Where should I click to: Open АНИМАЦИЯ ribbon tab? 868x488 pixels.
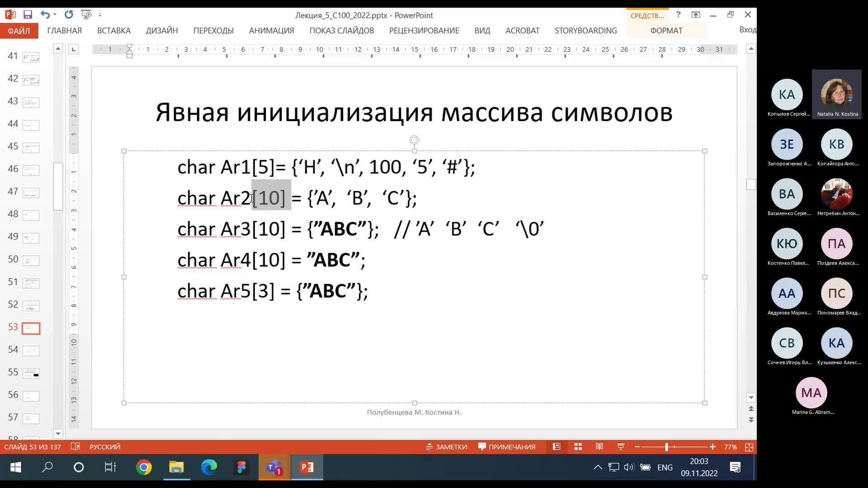[x=271, y=31]
